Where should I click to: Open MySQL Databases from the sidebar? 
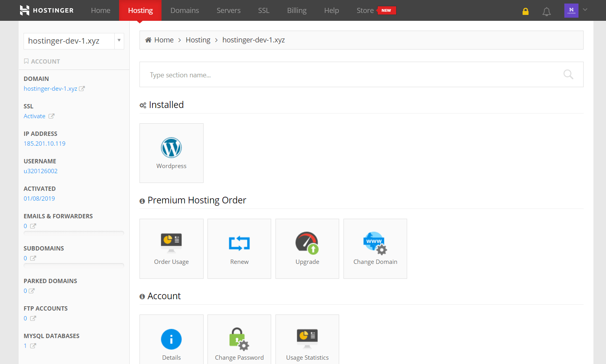point(25,346)
